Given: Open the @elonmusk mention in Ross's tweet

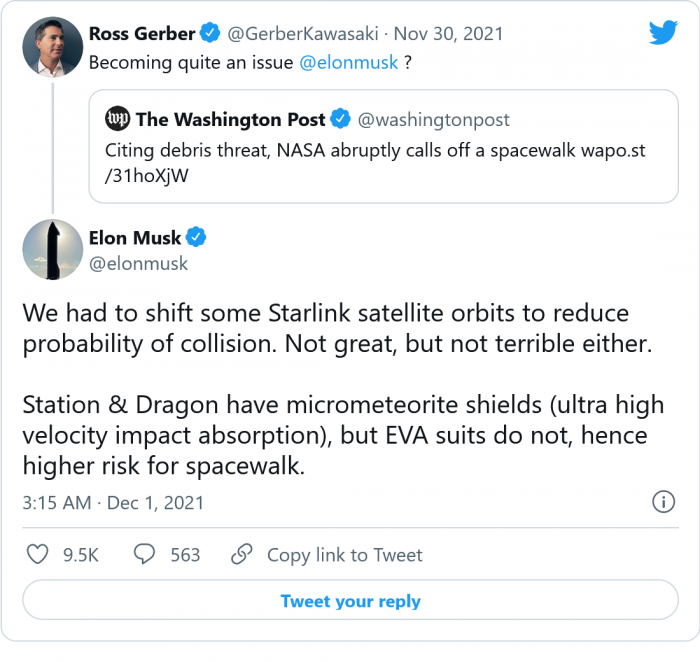Looking at the screenshot, I should (x=348, y=62).
